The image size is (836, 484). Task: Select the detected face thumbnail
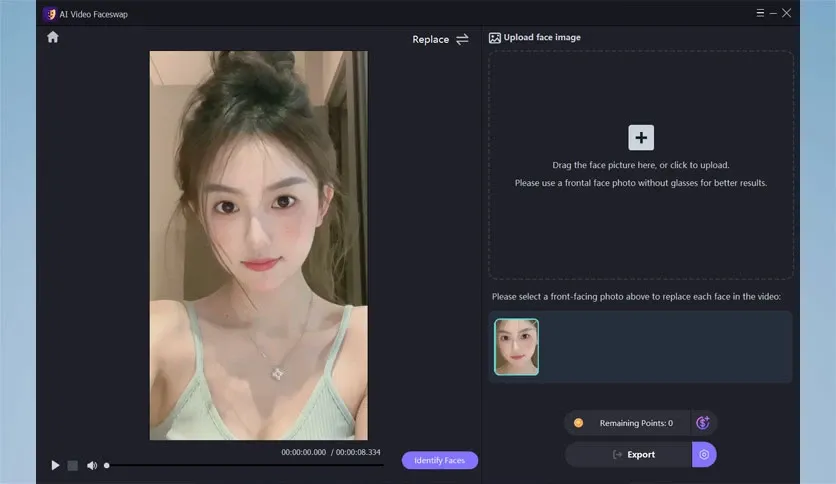pos(516,347)
